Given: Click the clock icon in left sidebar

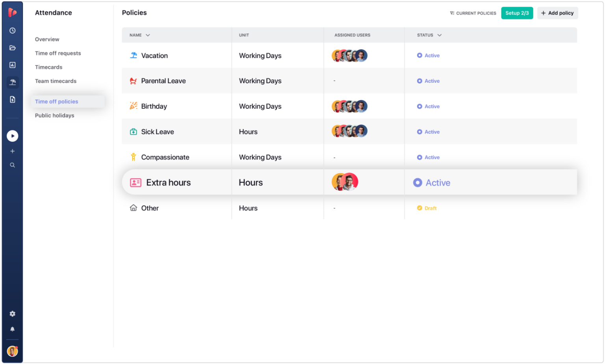Looking at the screenshot, I should click(x=13, y=31).
